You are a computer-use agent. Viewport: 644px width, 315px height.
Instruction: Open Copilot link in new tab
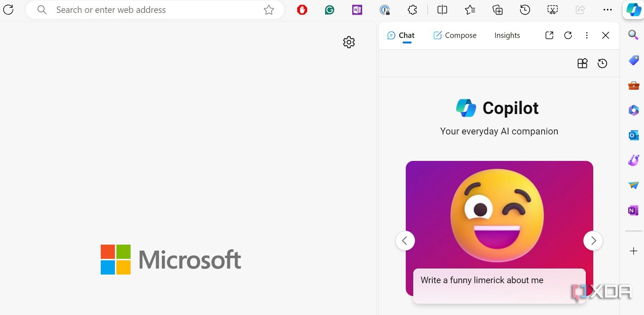[549, 35]
